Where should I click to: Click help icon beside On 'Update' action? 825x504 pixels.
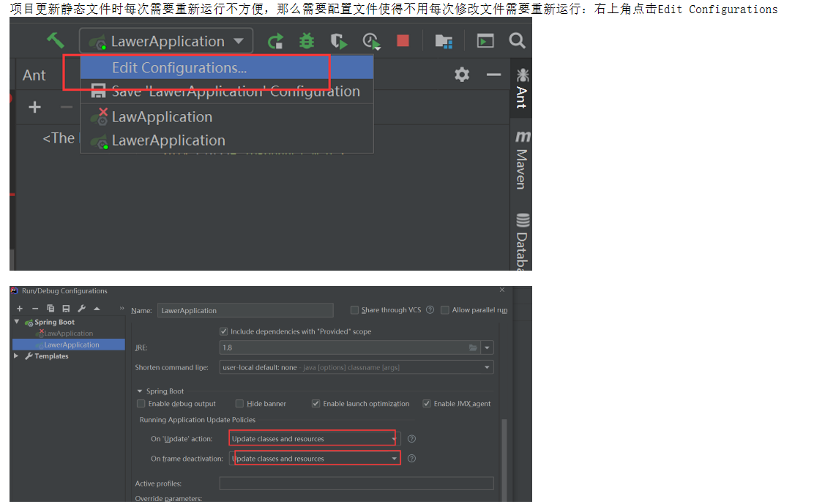pyautogui.click(x=412, y=439)
